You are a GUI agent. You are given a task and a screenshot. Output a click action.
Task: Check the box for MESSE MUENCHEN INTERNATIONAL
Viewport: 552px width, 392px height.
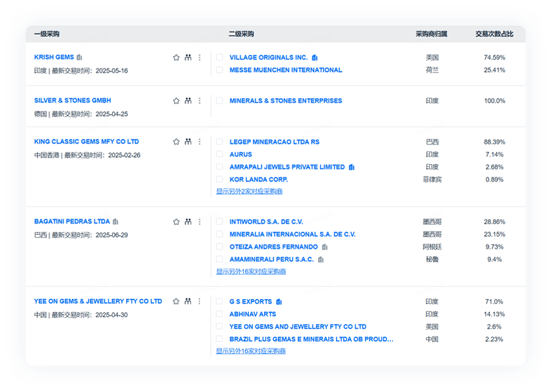pyautogui.click(x=219, y=70)
